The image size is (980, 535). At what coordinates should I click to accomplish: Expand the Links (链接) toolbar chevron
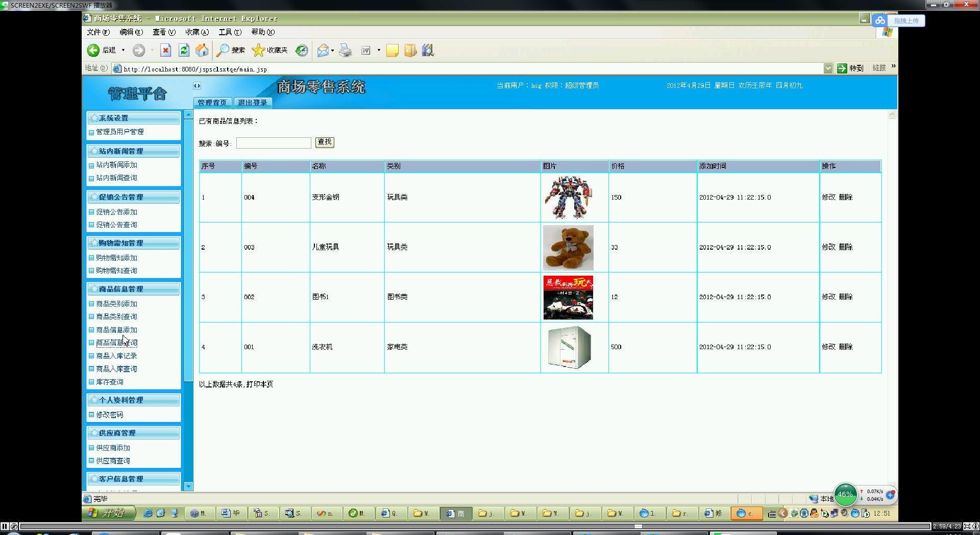click(x=893, y=66)
